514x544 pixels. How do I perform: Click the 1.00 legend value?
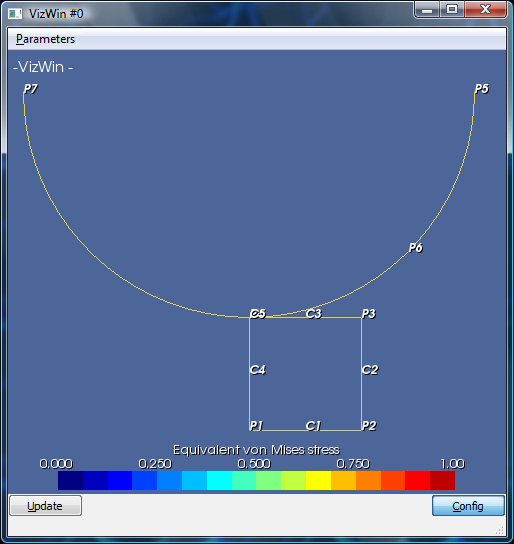pyautogui.click(x=453, y=464)
